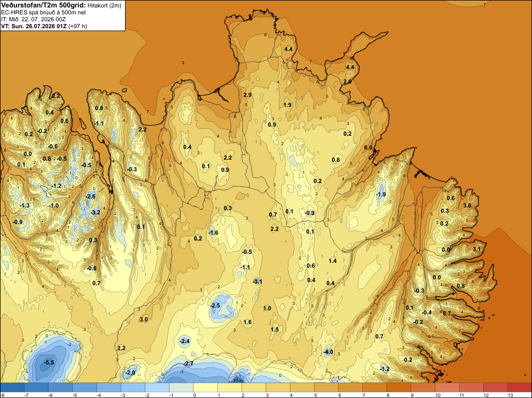
Task: Click the 1.5 temperature value
Action: click(x=275, y=329)
